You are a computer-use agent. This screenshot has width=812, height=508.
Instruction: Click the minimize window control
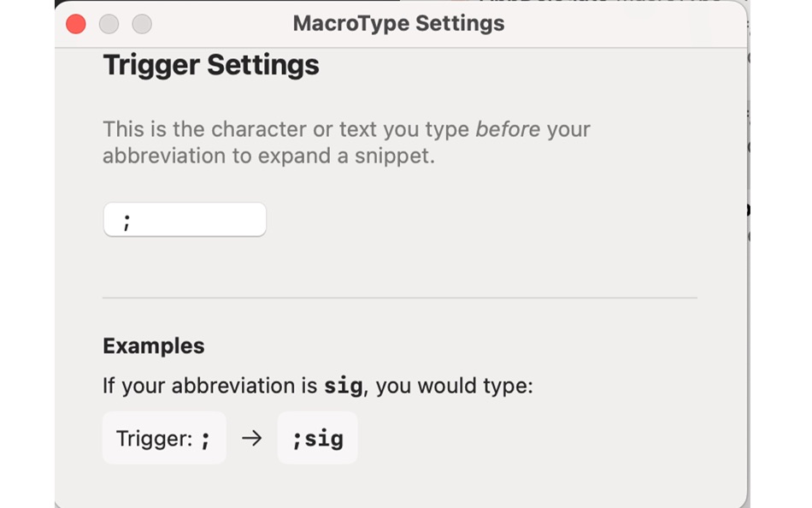tap(109, 23)
